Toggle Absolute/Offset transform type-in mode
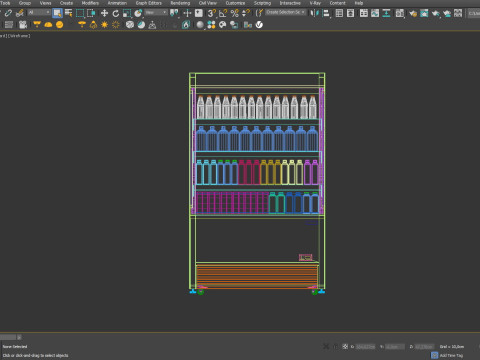This screenshot has height=360, width=480. pyautogui.click(x=345, y=347)
